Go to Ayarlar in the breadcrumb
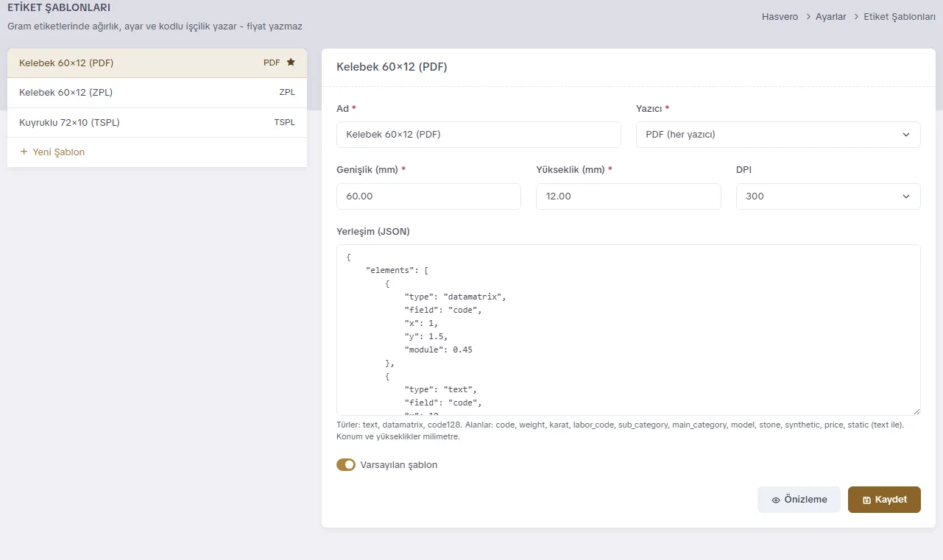Image resolution: width=943 pixels, height=560 pixels. coord(830,16)
